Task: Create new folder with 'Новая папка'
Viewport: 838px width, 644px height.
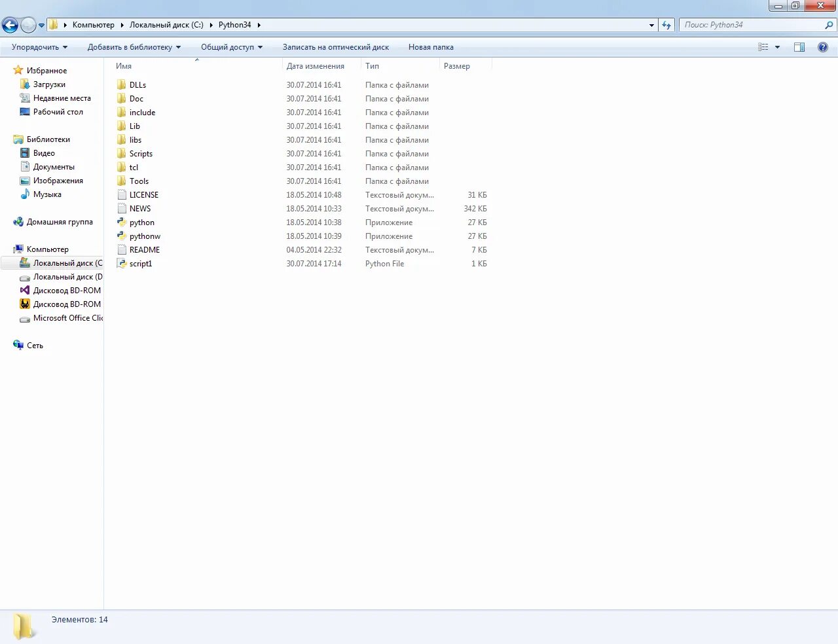Action: click(x=431, y=47)
